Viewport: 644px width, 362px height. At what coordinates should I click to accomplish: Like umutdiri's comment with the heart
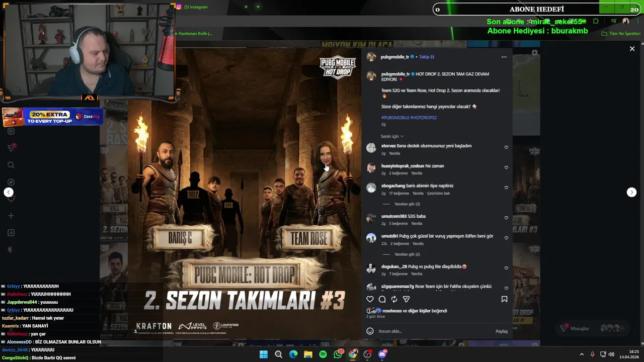tap(506, 238)
